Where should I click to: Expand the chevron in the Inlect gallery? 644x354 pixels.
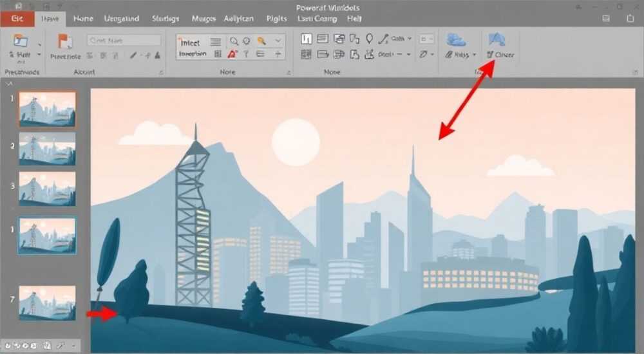point(278,41)
